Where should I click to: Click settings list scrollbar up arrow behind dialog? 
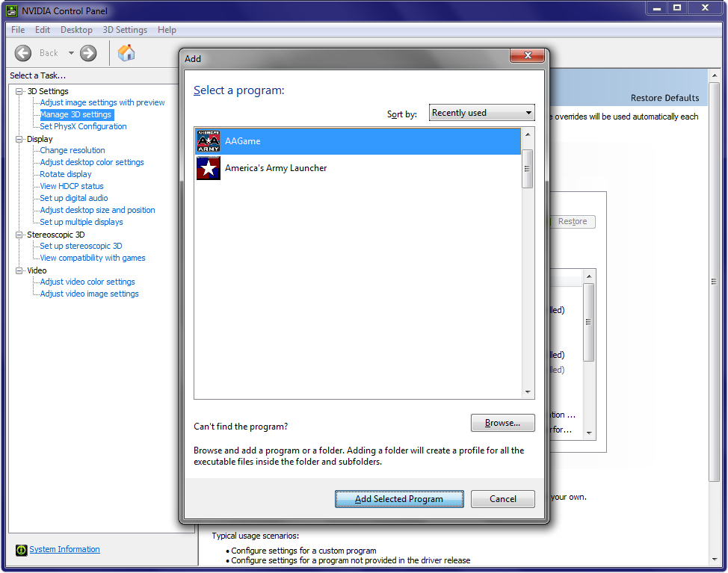[589, 276]
